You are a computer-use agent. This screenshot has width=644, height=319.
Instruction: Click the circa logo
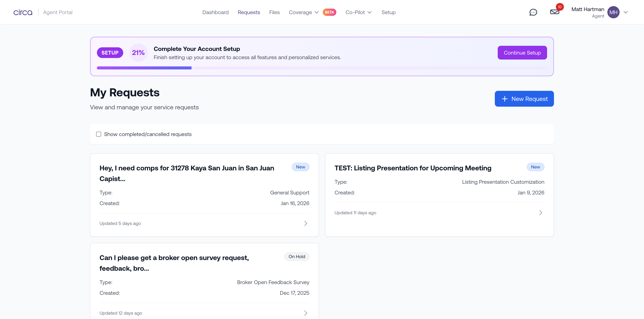point(23,12)
